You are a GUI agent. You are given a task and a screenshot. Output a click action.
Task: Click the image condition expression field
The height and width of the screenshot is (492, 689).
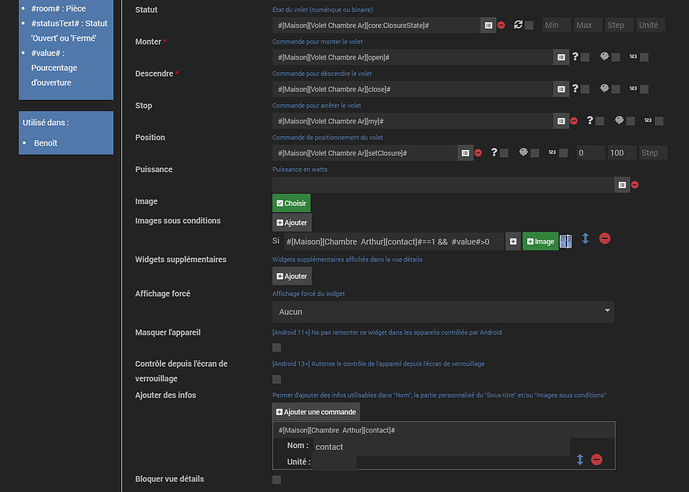(394, 242)
